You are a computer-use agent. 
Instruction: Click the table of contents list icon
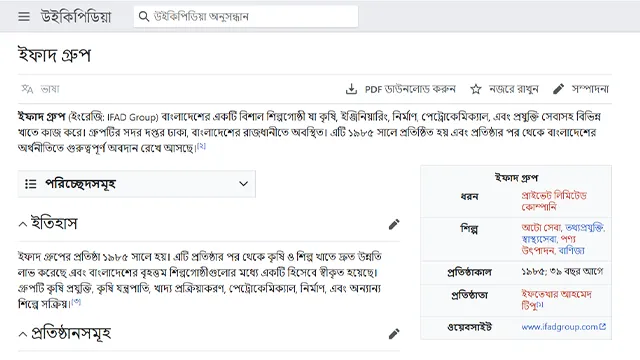pos(31,184)
